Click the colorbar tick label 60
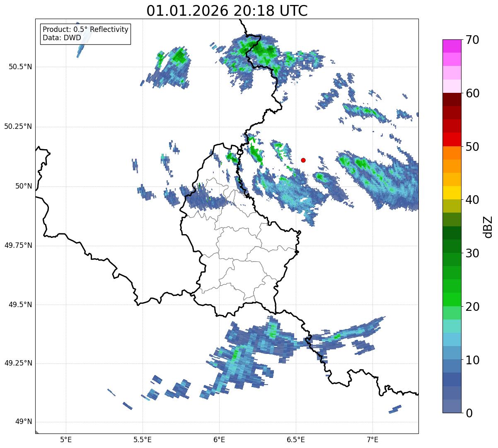Viewport: 498px width, 448px height. coord(473,93)
